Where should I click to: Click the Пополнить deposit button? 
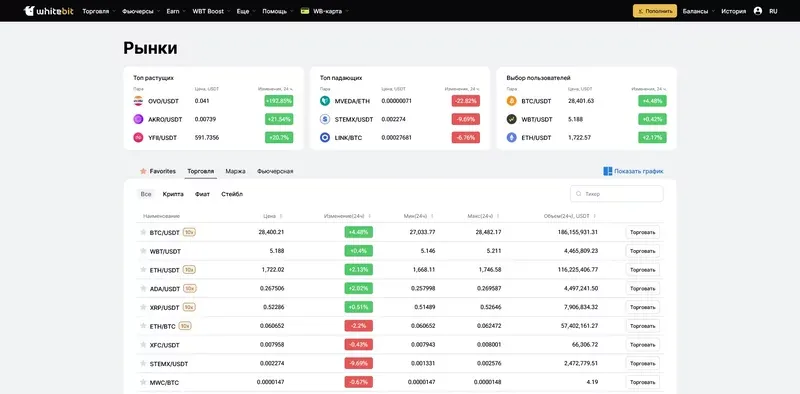pyautogui.click(x=655, y=11)
